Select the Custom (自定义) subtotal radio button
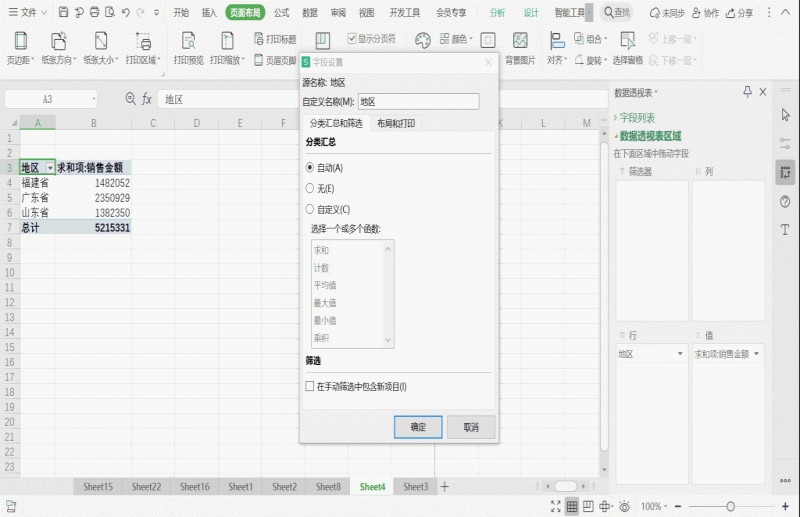This screenshot has width=800, height=517. [x=309, y=209]
